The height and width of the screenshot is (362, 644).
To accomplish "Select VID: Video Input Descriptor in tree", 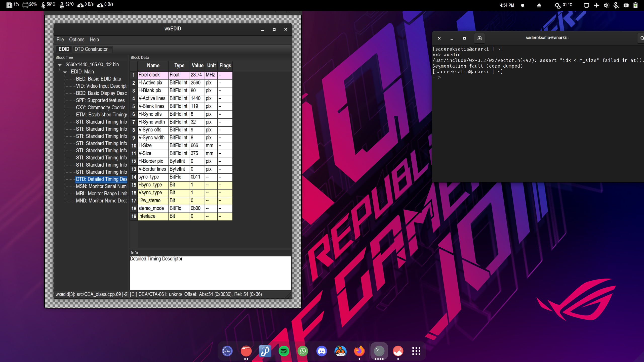I will click(x=102, y=86).
